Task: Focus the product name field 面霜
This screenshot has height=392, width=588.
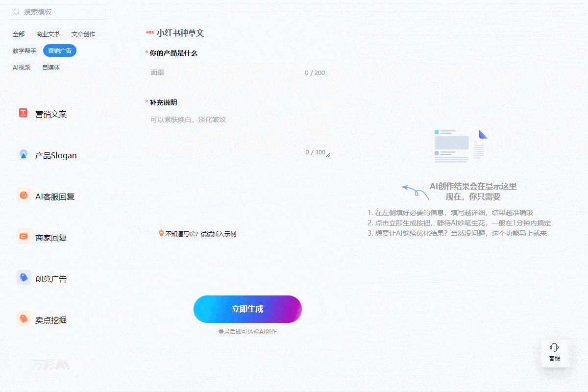Action: (238, 73)
